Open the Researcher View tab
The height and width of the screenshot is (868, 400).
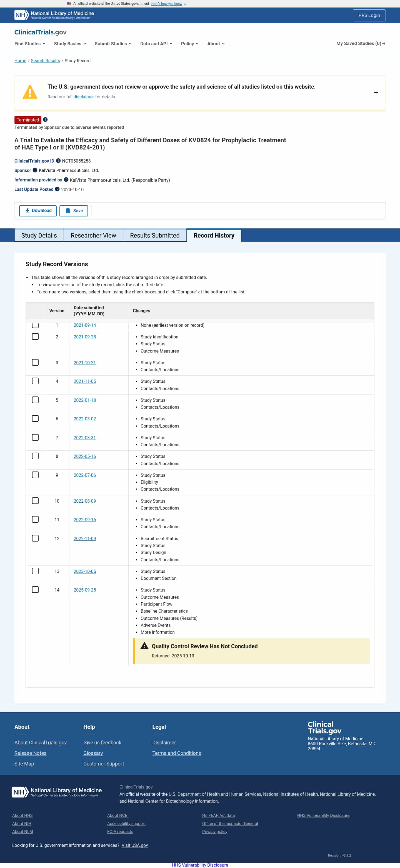point(93,236)
